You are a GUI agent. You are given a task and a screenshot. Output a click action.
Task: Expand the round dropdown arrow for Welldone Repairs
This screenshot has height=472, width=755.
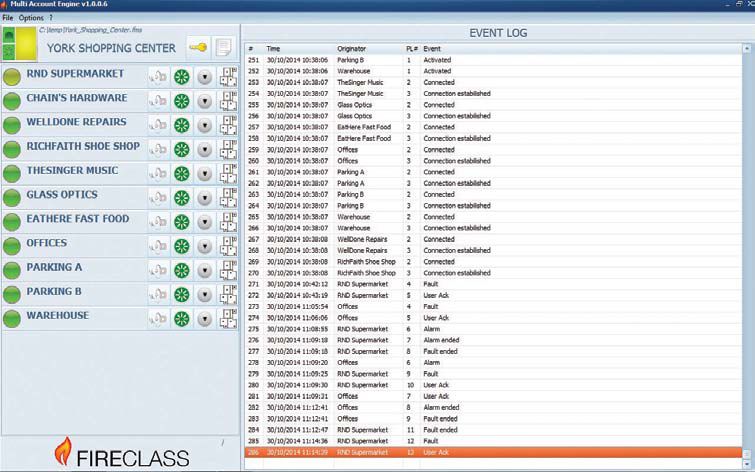(205, 125)
